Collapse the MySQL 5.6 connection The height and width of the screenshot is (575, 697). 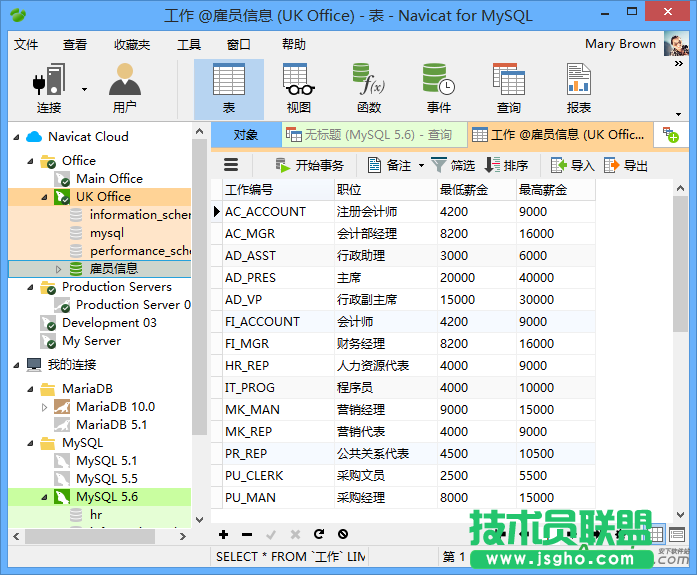point(44,497)
